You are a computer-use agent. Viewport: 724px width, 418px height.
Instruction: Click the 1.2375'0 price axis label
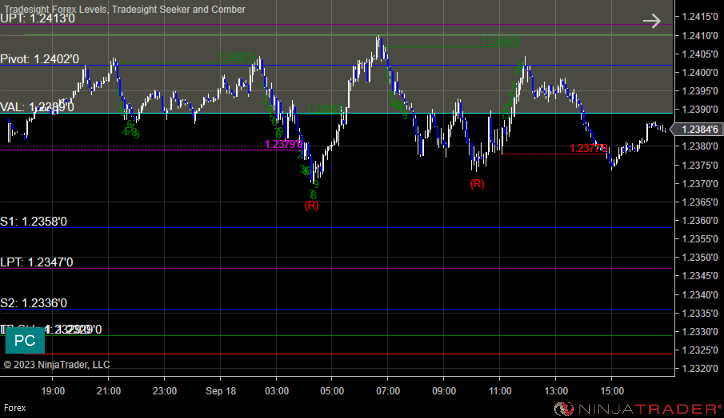click(x=700, y=165)
